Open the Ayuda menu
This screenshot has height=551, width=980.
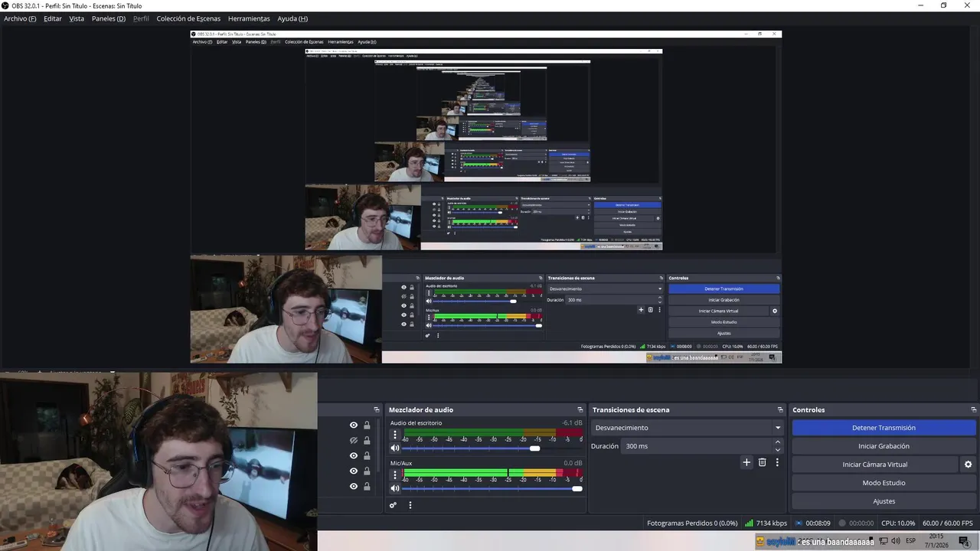(292, 18)
